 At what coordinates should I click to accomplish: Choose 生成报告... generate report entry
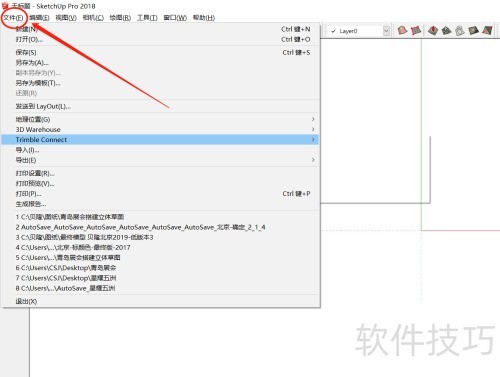(161, 204)
